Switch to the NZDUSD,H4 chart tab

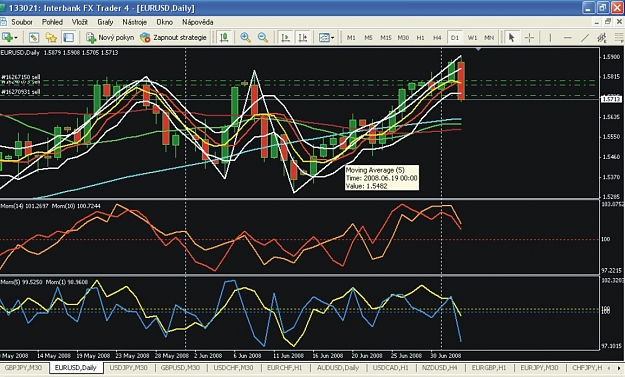[440, 368]
